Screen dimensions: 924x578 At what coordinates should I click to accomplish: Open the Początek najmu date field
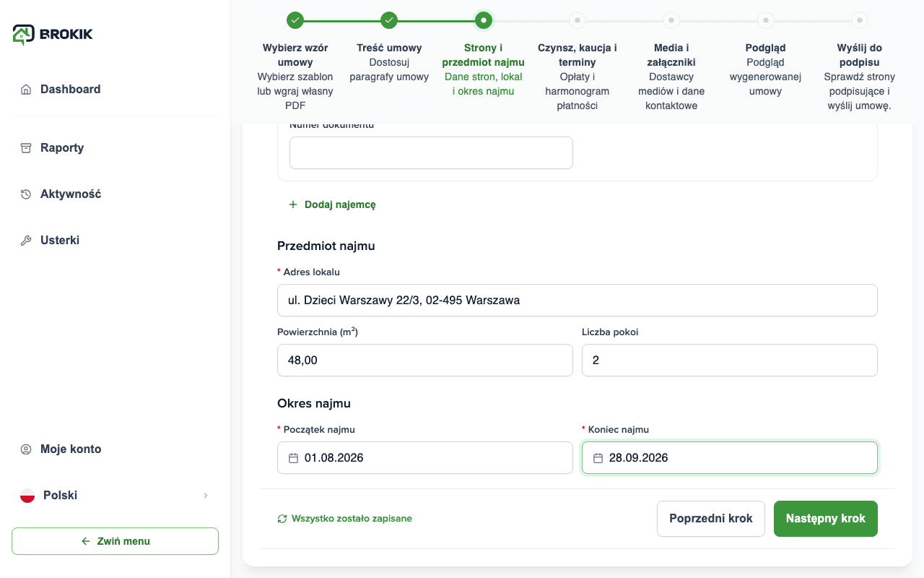425,458
